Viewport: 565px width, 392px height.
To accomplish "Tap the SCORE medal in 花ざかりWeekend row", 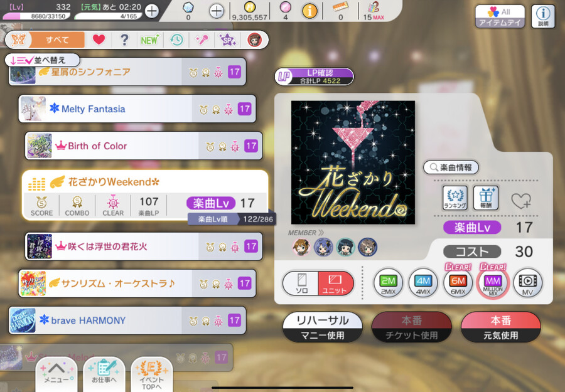I will click(x=41, y=206).
